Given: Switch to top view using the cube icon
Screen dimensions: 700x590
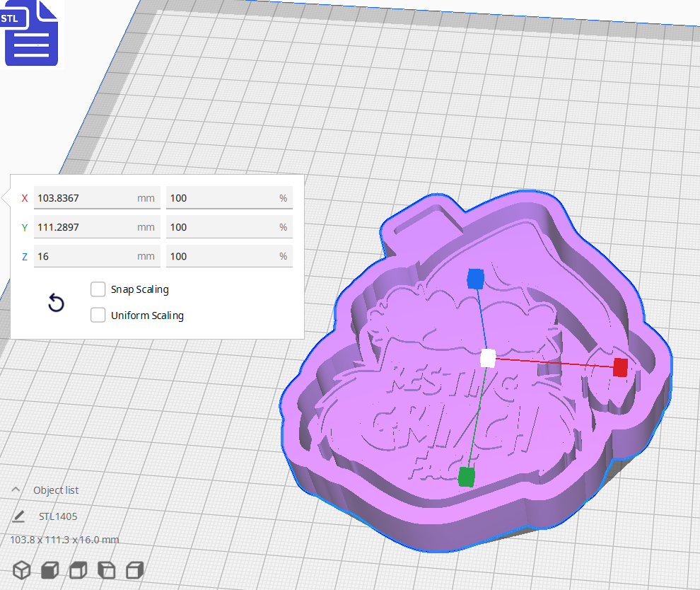Looking at the screenshot, I should [x=77, y=569].
